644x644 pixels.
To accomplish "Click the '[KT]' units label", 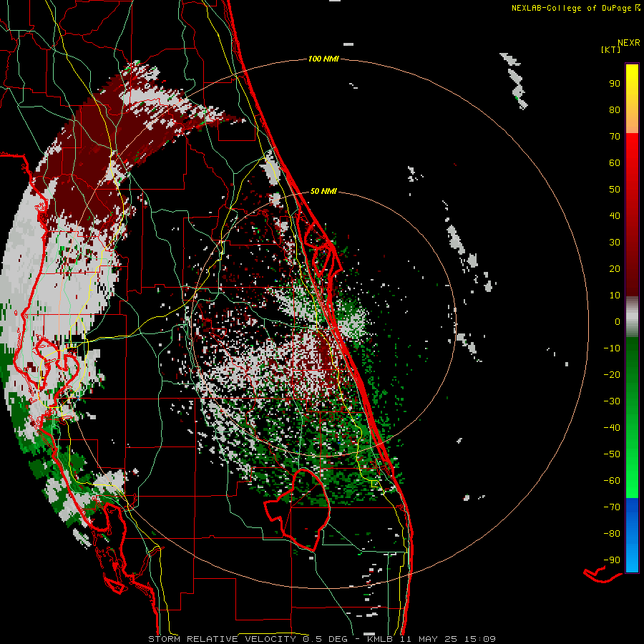I will coord(611,49).
